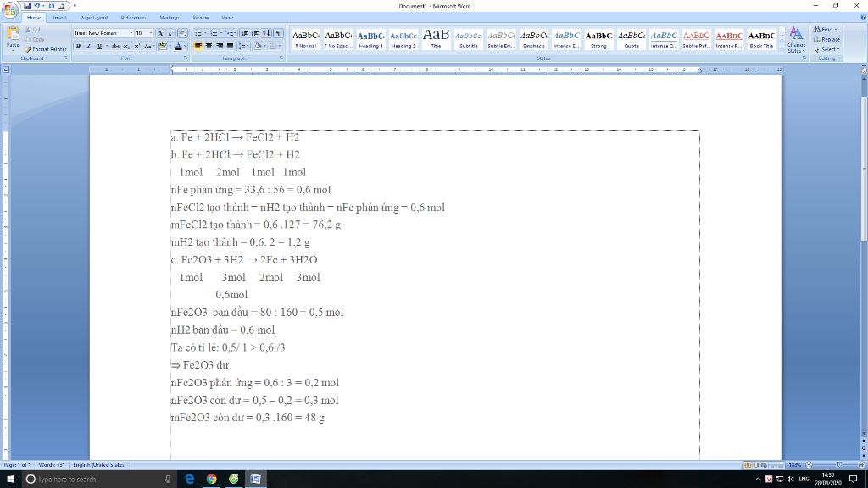
Task: Open the font name dropdown
Action: tap(131, 33)
